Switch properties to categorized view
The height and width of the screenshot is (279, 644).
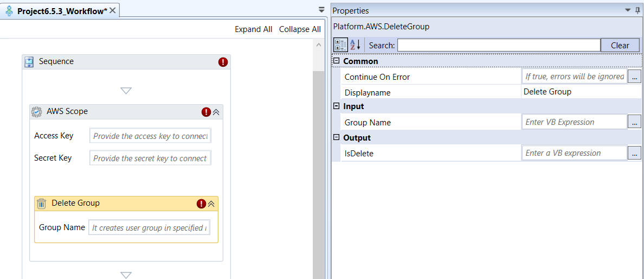click(341, 45)
